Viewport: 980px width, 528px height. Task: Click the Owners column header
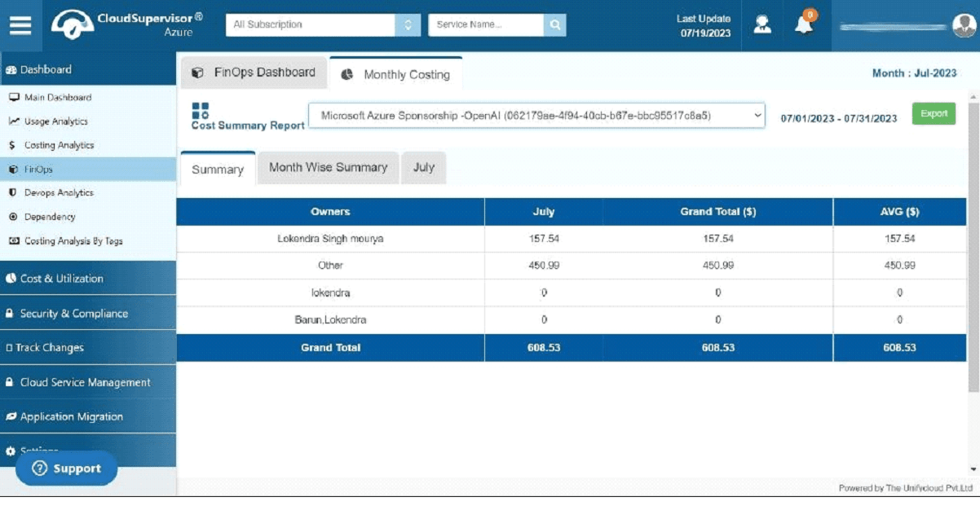tap(330, 212)
